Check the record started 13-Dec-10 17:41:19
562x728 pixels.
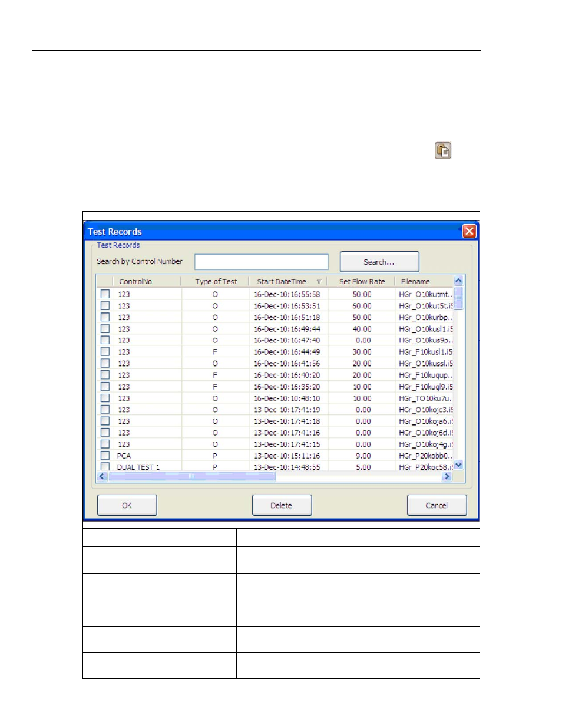point(105,409)
